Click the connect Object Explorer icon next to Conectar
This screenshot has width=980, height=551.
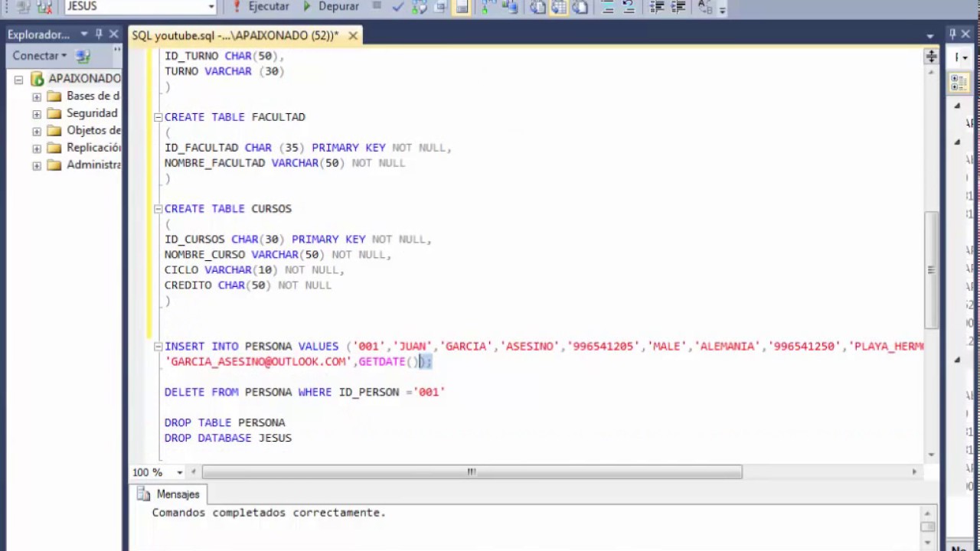[83, 56]
